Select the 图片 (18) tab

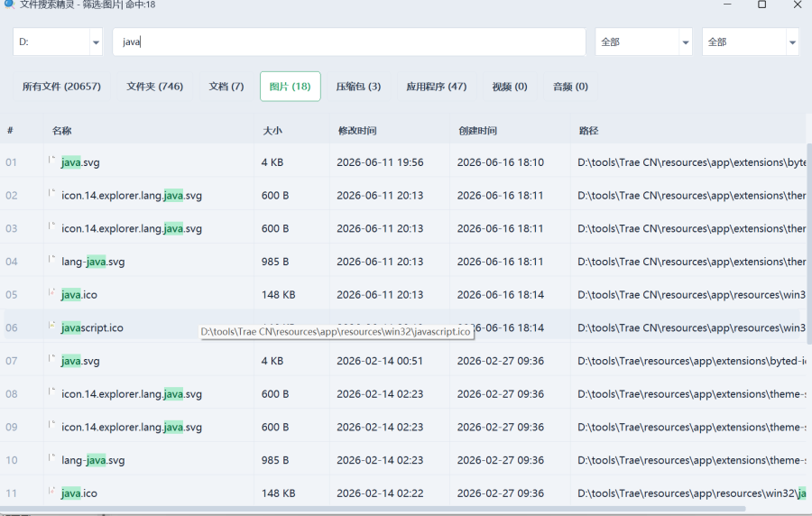[x=290, y=87]
